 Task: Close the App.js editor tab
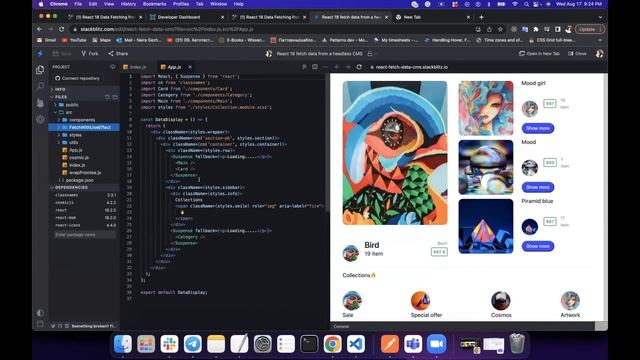pos(190,67)
